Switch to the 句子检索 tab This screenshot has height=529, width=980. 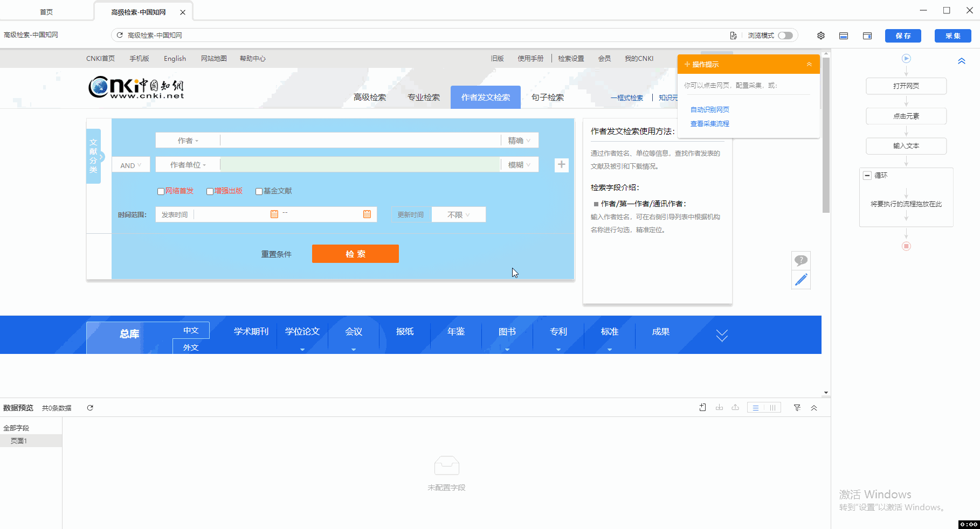548,98
